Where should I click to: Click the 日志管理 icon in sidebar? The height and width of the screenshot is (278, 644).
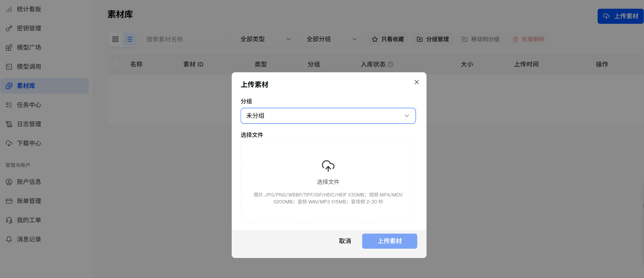pyautogui.click(x=9, y=124)
